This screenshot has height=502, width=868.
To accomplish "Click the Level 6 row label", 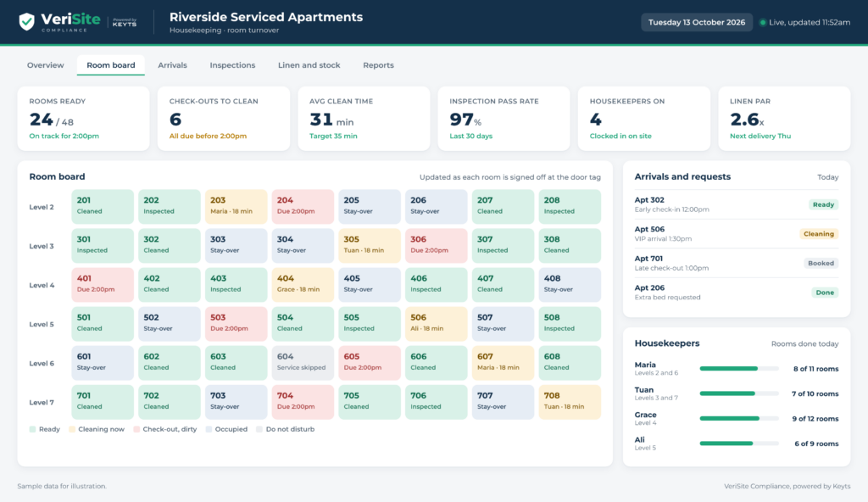I will 42,364.
